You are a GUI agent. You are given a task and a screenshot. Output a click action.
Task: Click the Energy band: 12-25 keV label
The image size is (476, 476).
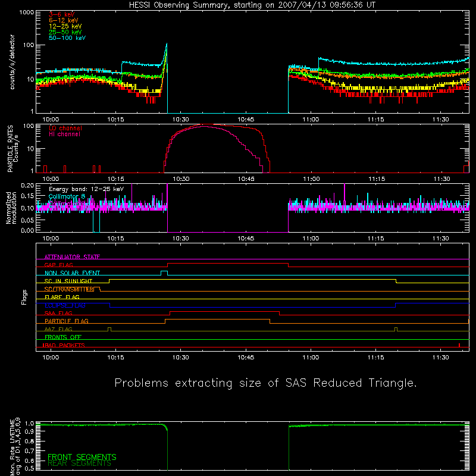point(86,189)
